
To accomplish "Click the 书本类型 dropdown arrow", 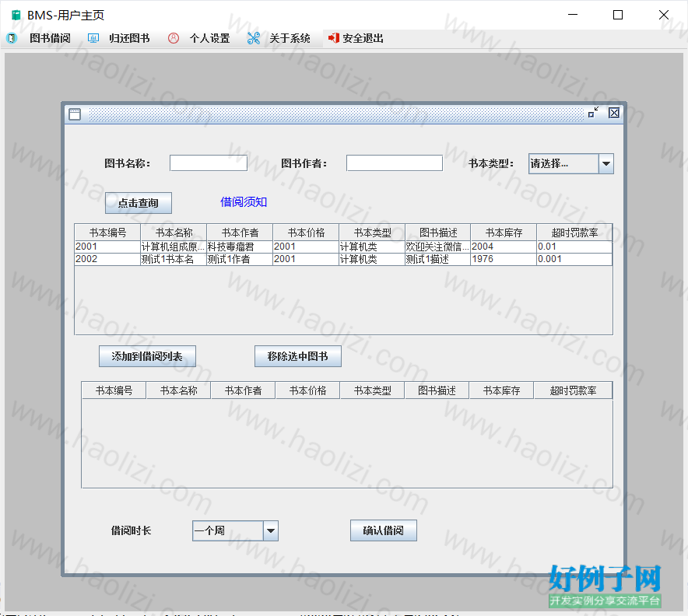I will pyautogui.click(x=606, y=163).
